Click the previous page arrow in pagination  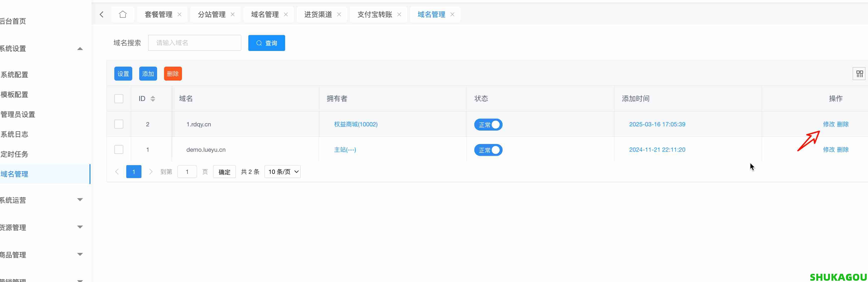(117, 172)
